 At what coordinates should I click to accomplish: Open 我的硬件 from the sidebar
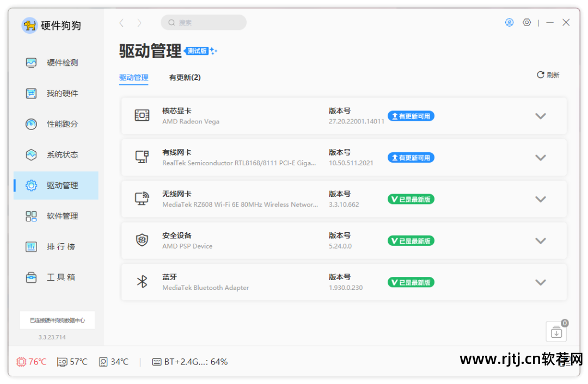(32, 93)
